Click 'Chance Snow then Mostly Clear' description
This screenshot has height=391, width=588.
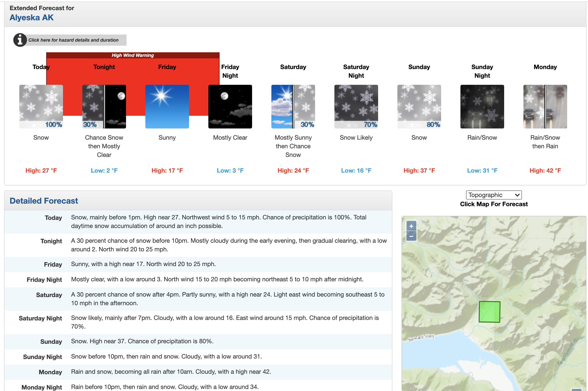[x=104, y=146]
